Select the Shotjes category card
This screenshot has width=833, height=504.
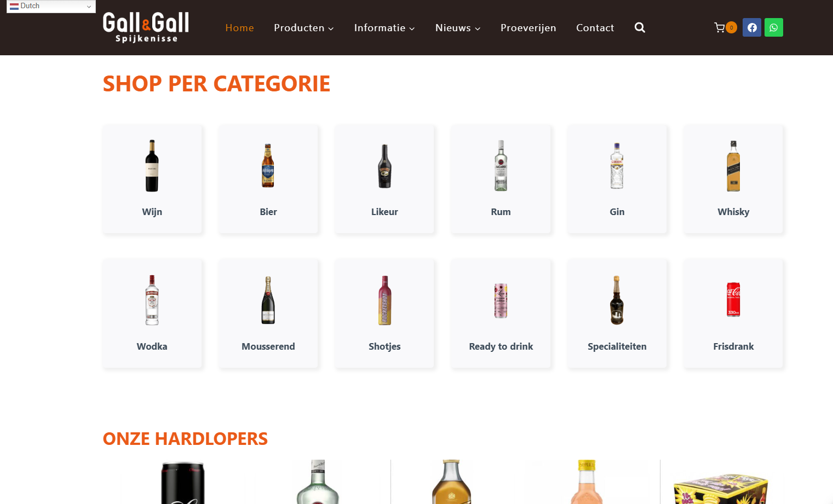[x=384, y=314]
